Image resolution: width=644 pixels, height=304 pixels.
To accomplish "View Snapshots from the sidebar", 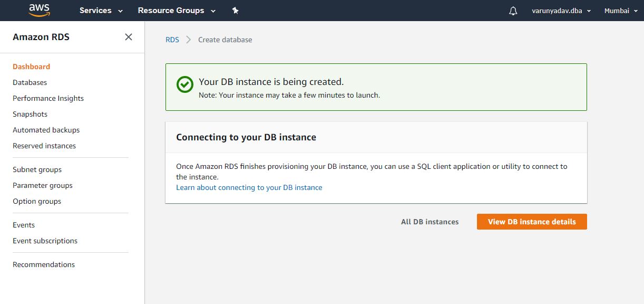I will [30, 114].
